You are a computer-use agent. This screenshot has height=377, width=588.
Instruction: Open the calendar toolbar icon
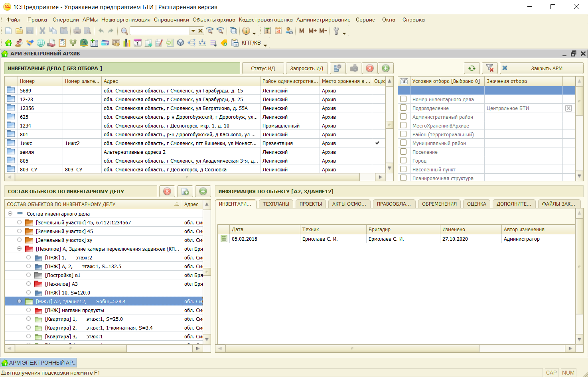(x=278, y=31)
